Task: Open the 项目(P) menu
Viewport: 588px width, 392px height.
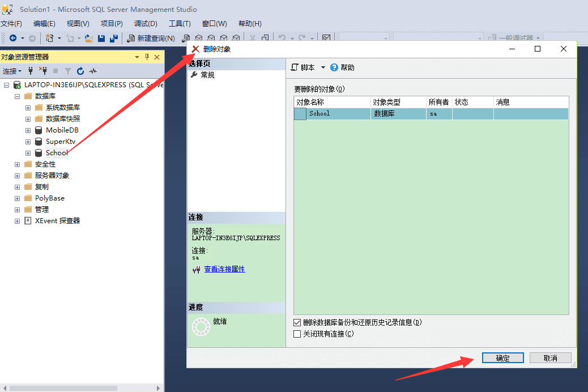Action: coord(112,24)
